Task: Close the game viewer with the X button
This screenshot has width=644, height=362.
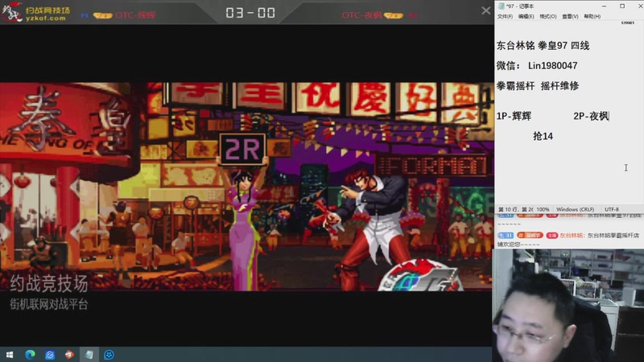Action: coord(486,10)
